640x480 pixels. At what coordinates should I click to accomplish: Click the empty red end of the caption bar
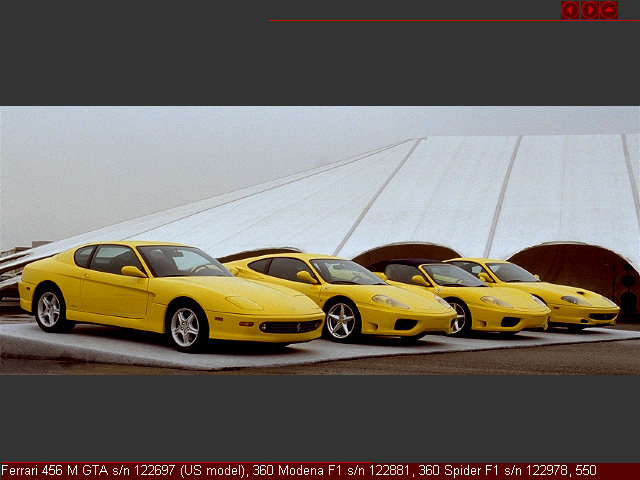[620, 471]
